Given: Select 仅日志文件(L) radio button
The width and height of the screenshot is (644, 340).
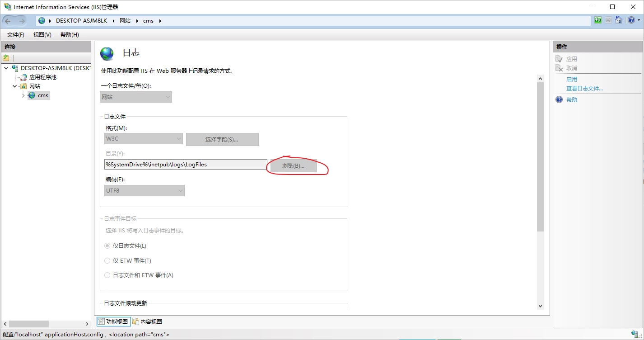Looking at the screenshot, I should (107, 246).
